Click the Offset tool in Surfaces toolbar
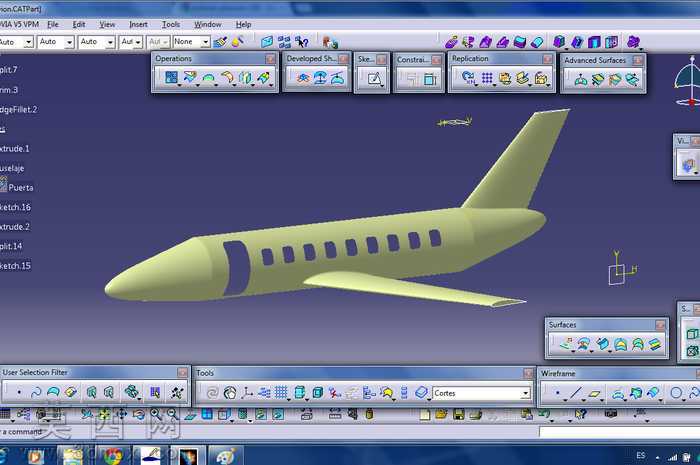The image size is (700, 465). [x=583, y=344]
